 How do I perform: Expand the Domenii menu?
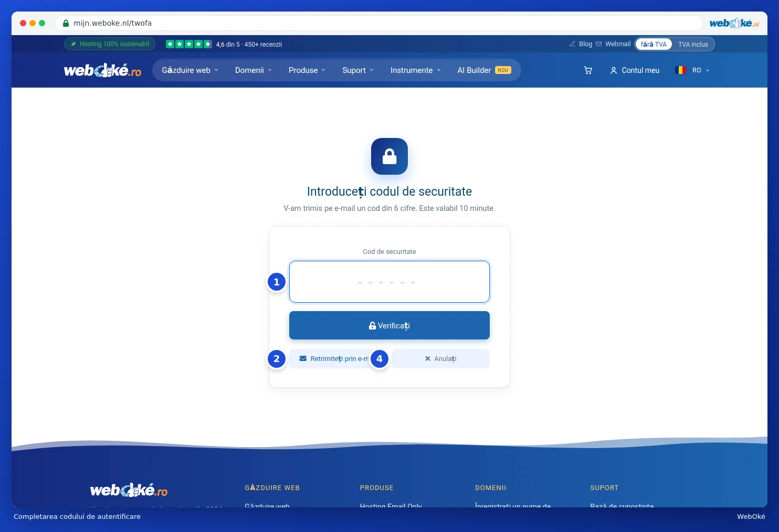click(254, 70)
